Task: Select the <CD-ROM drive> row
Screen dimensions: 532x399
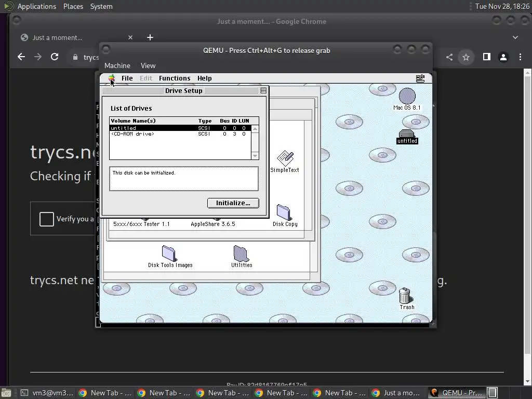Action: (180, 134)
